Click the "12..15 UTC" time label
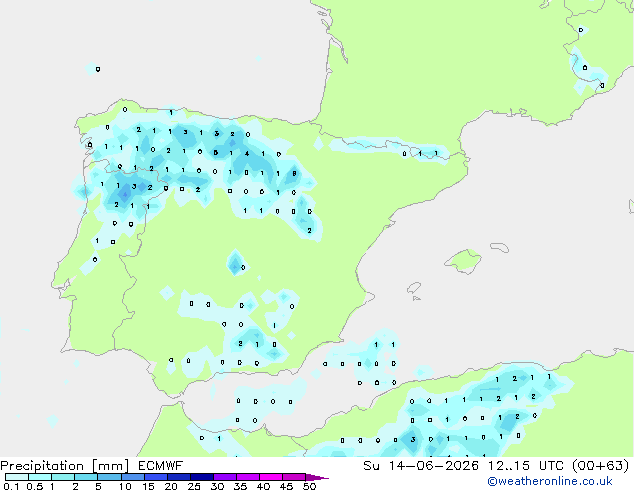Screen dimensions: 634x490 tap(526, 466)
